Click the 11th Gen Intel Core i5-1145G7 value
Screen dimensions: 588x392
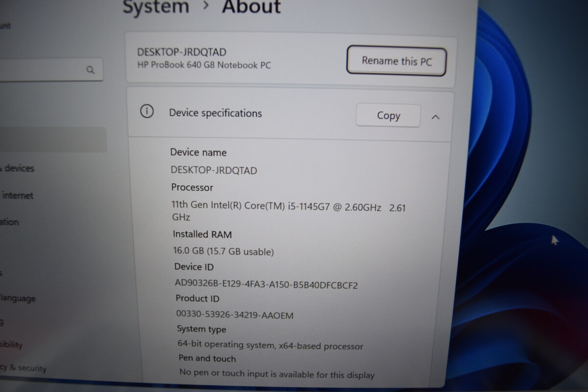(289, 212)
